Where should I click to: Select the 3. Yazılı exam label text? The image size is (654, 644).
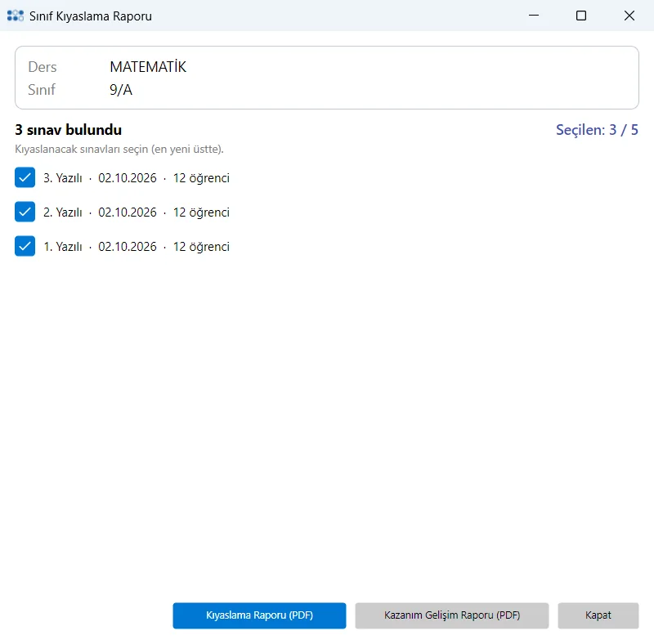[137, 178]
